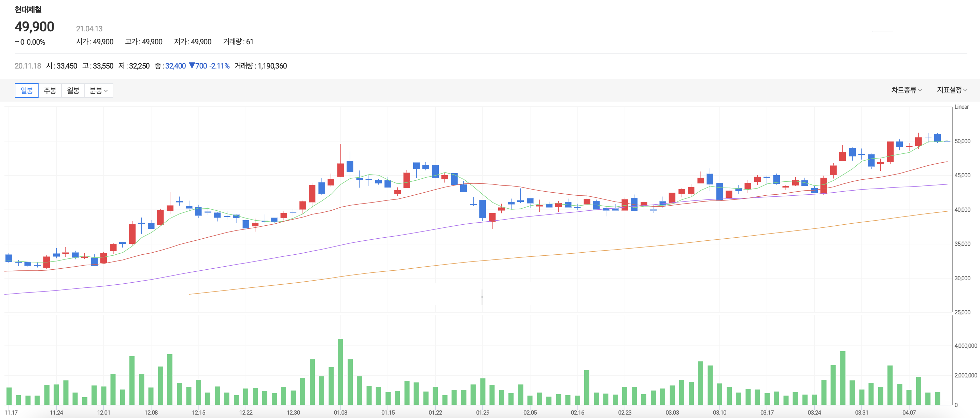Click the tall red candle at the 01.08 peak
The height and width of the screenshot is (418, 980).
pos(340,170)
